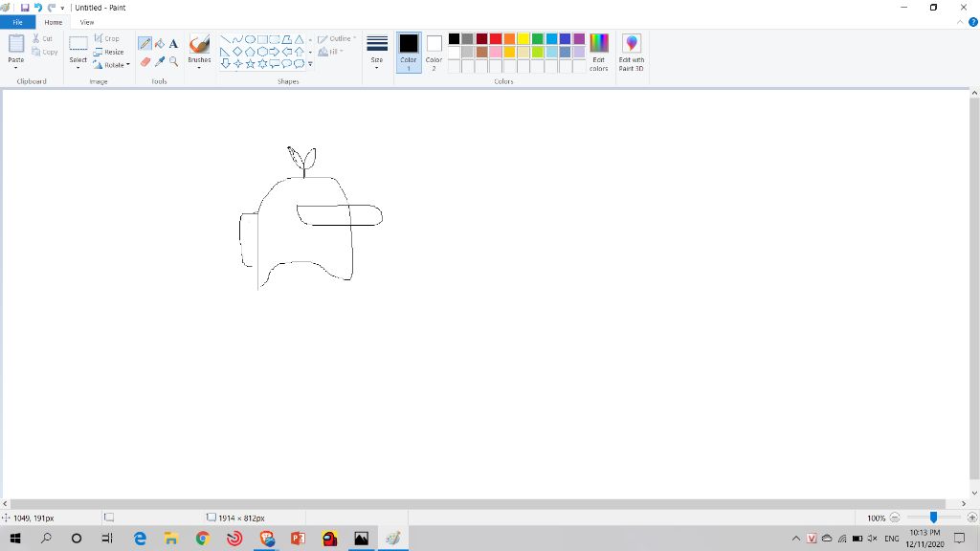Viewport: 980px width, 551px height.
Task: Choose the Up arrow shape
Action: point(300,52)
